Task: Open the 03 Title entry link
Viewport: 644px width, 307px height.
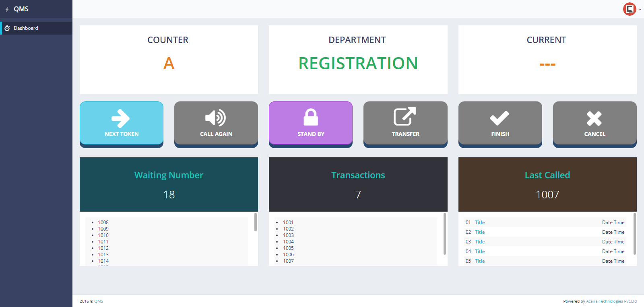Action: click(x=479, y=242)
